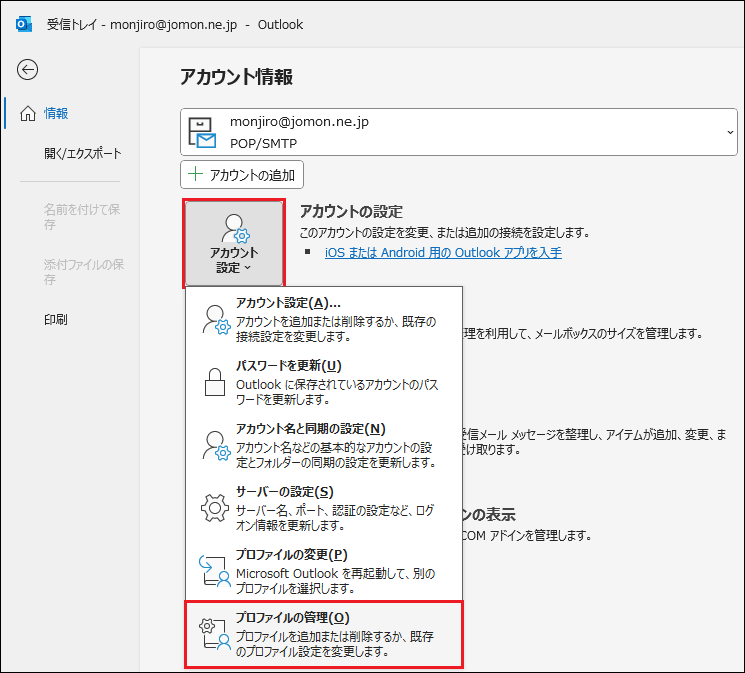Choose サーバーの設定(S) menu entry
This screenshot has height=673, width=745.
pos(284,492)
